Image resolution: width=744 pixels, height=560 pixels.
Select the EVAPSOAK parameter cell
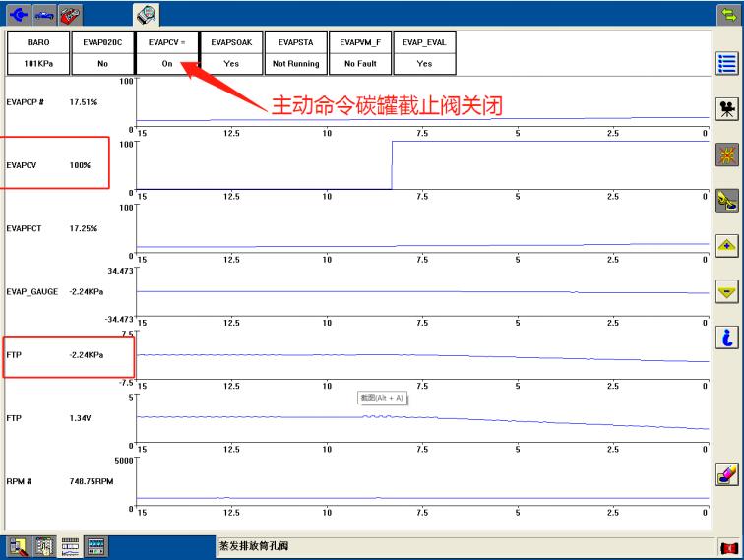pyautogui.click(x=231, y=53)
